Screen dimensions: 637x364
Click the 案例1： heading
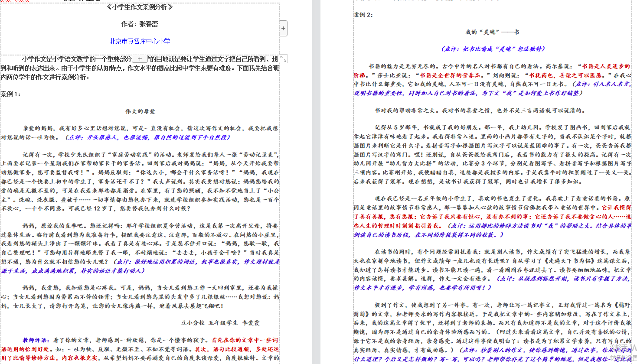click(11, 94)
